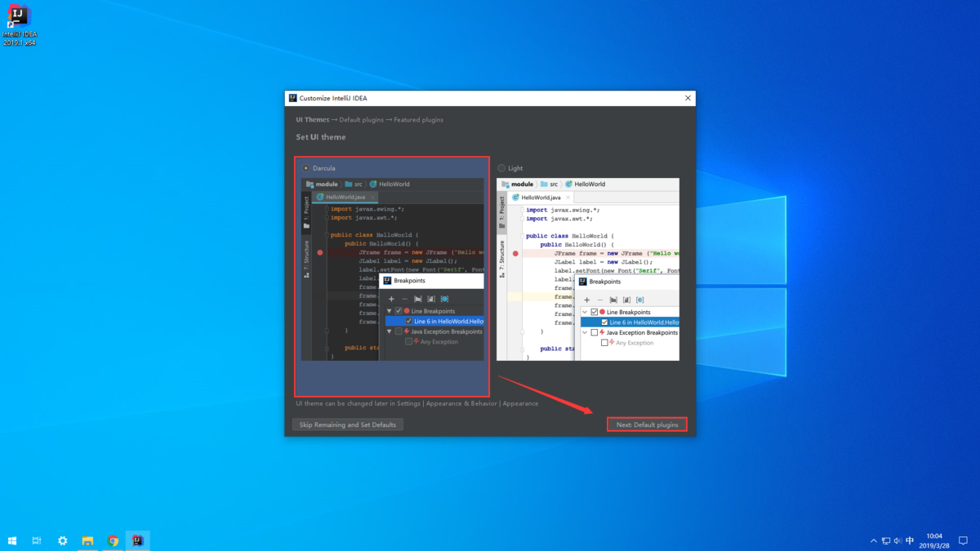Open the Action Center notifications icon
This screenshot has width=980, height=551.
coord(963,540)
